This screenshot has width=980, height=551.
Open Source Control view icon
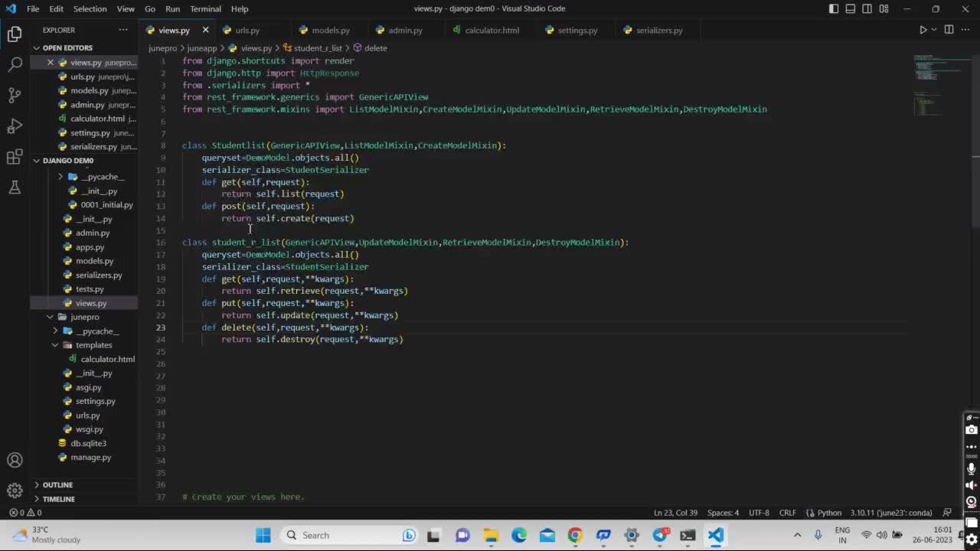(15, 96)
